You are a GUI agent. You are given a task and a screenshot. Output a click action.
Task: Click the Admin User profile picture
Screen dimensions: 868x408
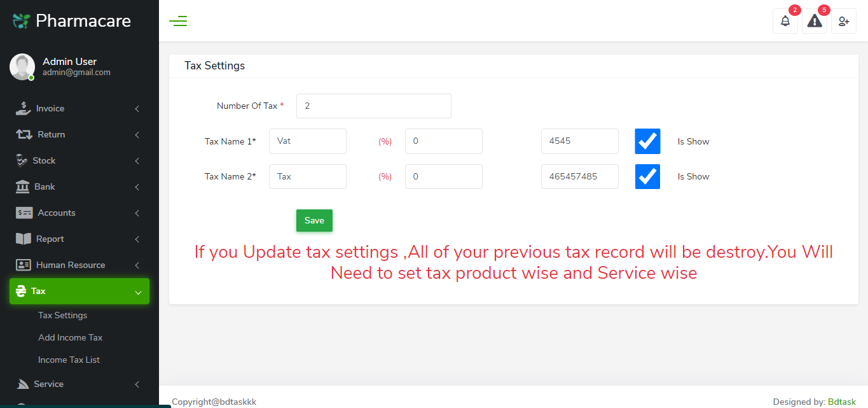click(x=22, y=66)
